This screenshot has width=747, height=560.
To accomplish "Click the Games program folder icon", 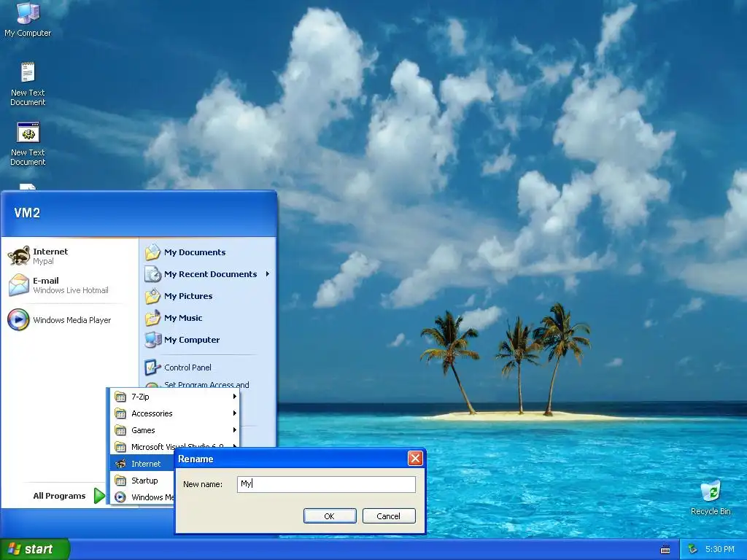I will [120, 430].
